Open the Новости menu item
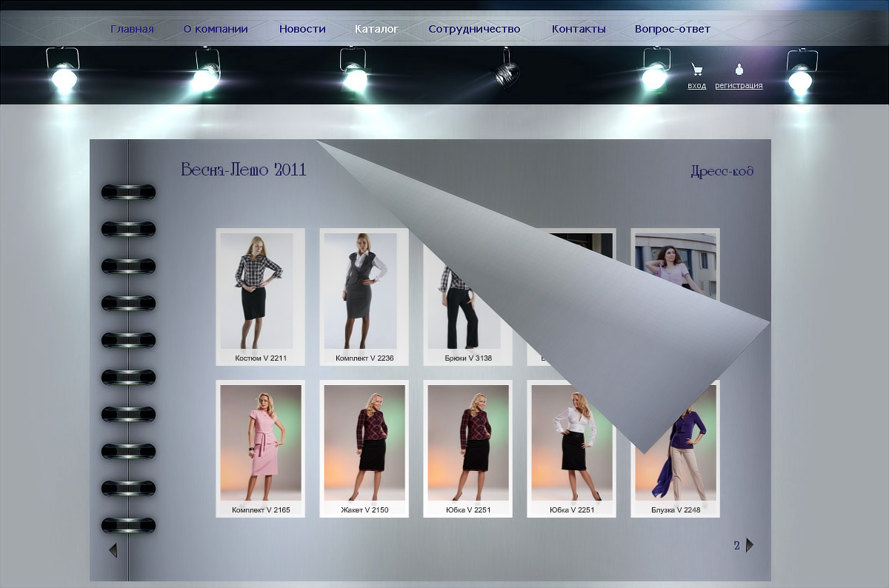Viewport: 889px width, 588px height. click(302, 29)
